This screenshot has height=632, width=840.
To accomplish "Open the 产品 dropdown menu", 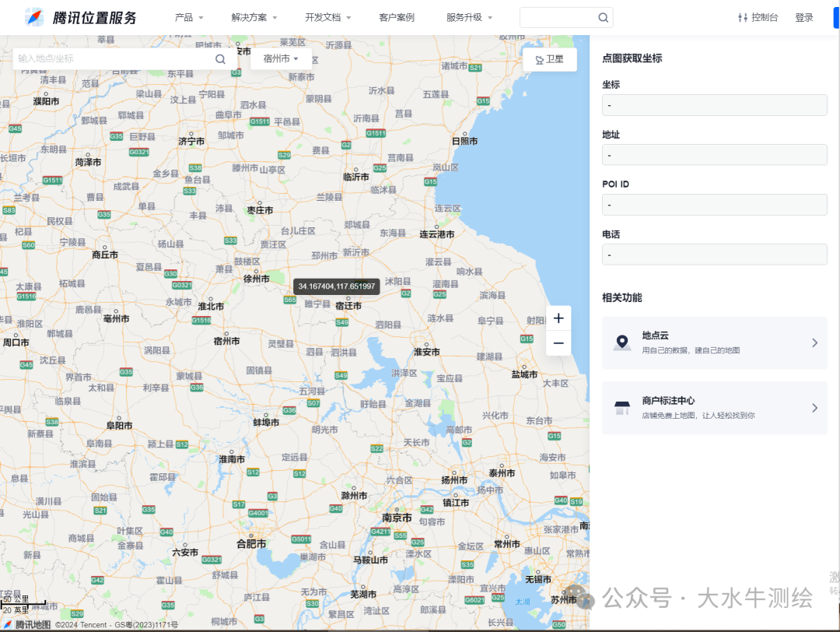I will [x=189, y=18].
